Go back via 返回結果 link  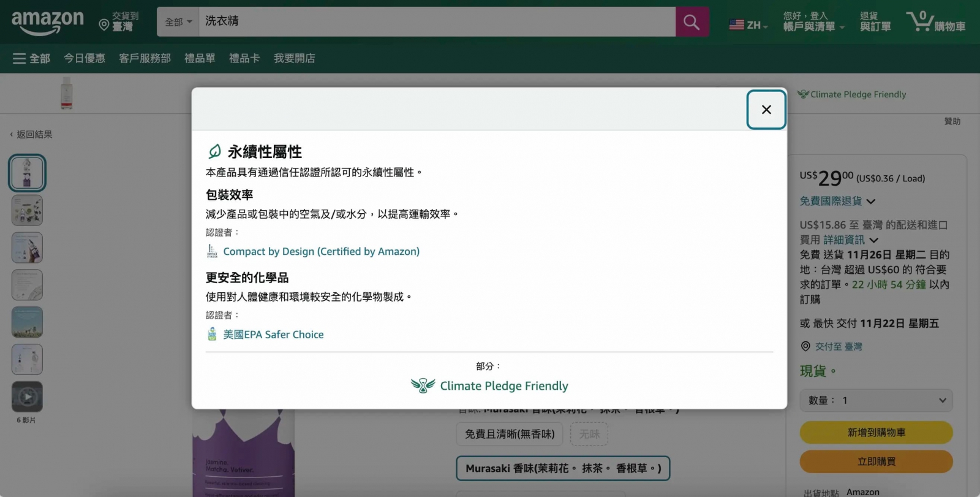tap(31, 134)
